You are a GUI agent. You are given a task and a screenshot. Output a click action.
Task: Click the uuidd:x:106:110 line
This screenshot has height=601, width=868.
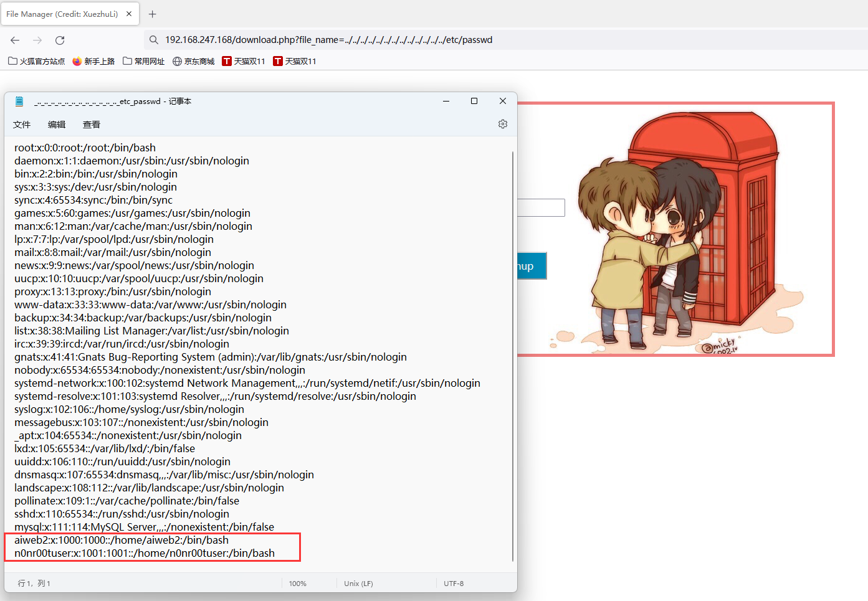click(122, 461)
